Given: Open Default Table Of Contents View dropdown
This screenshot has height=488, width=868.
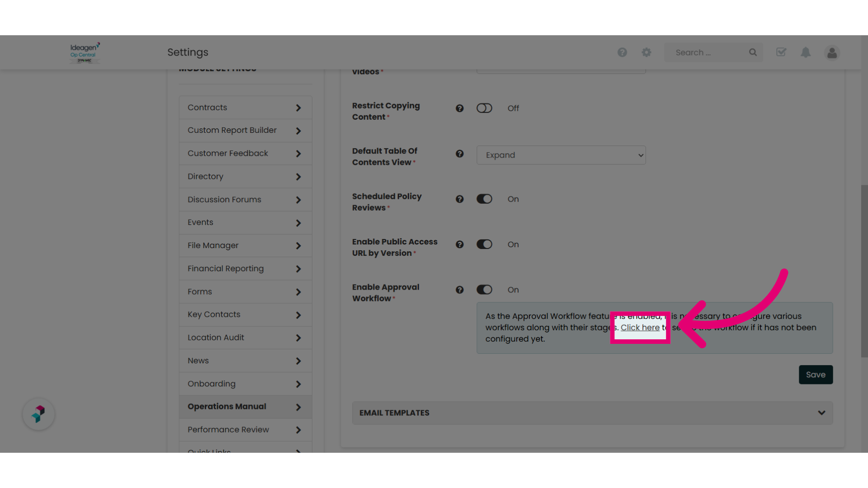Looking at the screenshot, I should click(561, 155).
